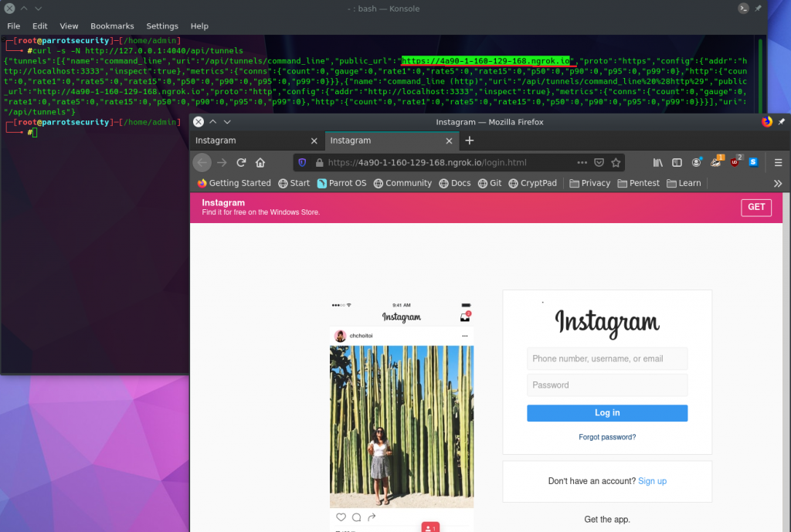This screenshot has width=791, height=532.
Task: Close the active Instagram tab
Action: coord(449,141)
